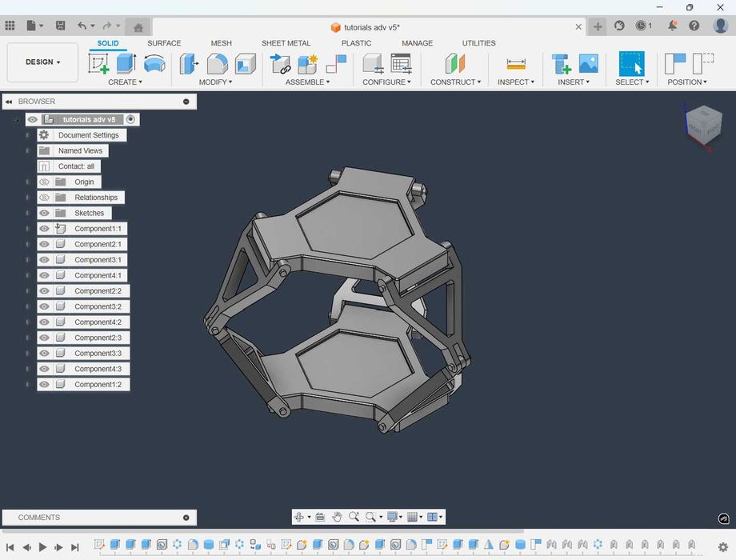Open the DESIGN workspace dropdown
Viewport: 736px width, 560px height.
(42, 62)
